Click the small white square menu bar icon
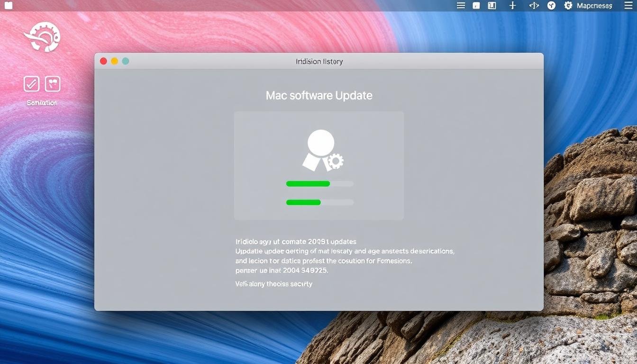The height and width of the screenshot is (364, 637). (x=476, y=6)
